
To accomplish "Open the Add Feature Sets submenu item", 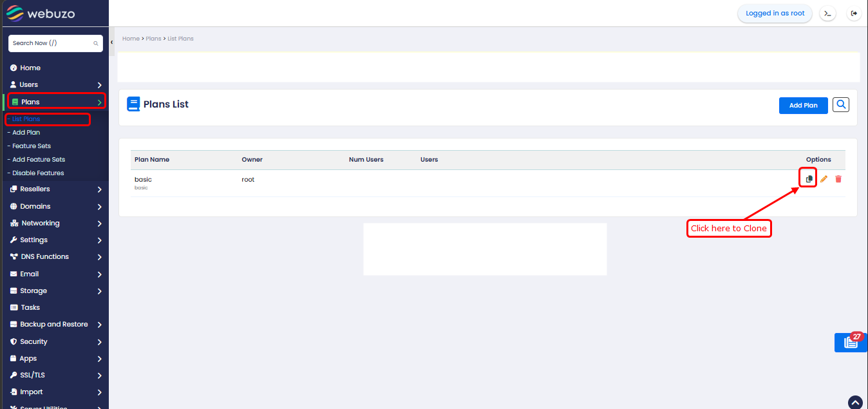I will (39, 159).
